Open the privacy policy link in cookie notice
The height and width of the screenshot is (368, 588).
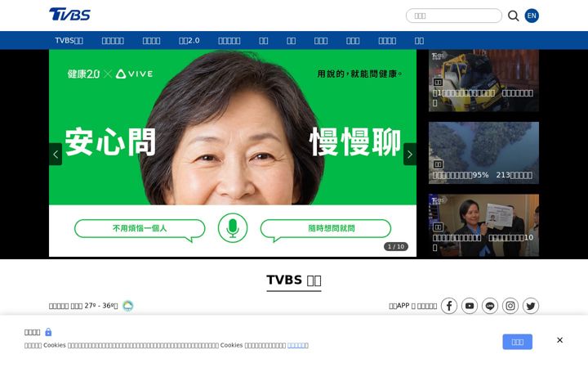coord(298,345)
